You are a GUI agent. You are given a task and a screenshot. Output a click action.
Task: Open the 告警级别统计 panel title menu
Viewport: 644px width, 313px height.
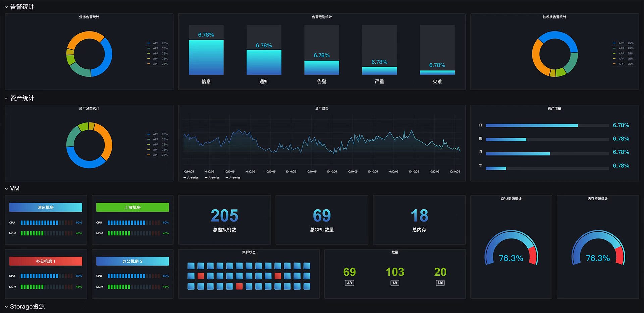point(322,17)
